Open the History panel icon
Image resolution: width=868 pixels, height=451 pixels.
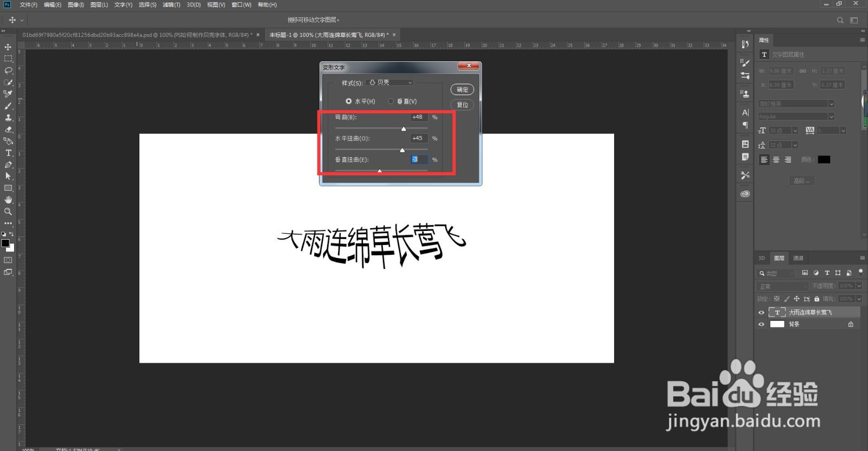click(x=745, y=44)
